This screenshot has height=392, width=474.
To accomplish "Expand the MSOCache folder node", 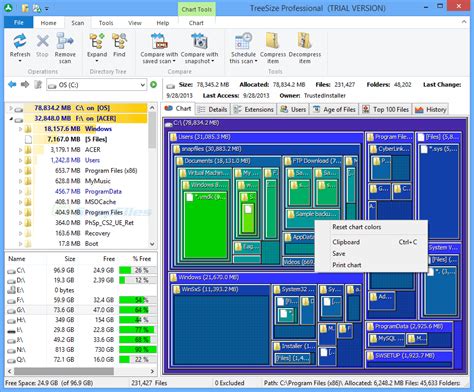I will pyautogui.click(x=20, y=202).
